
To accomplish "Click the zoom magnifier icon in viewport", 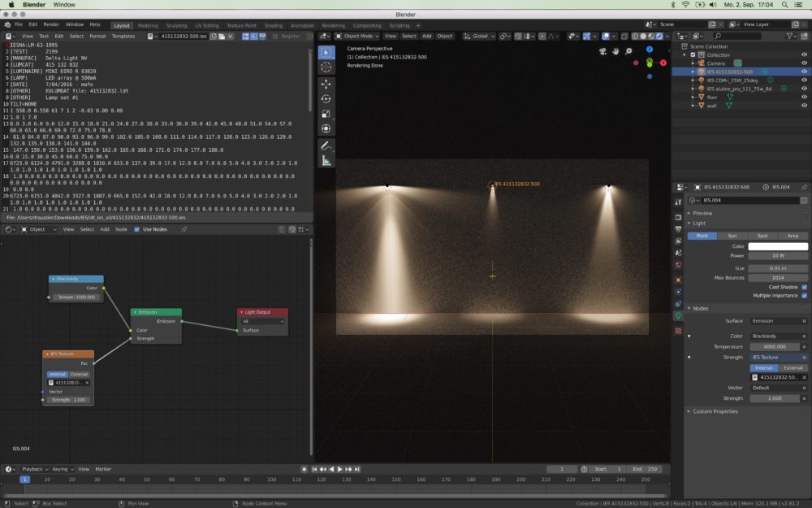I will point(628,51).
